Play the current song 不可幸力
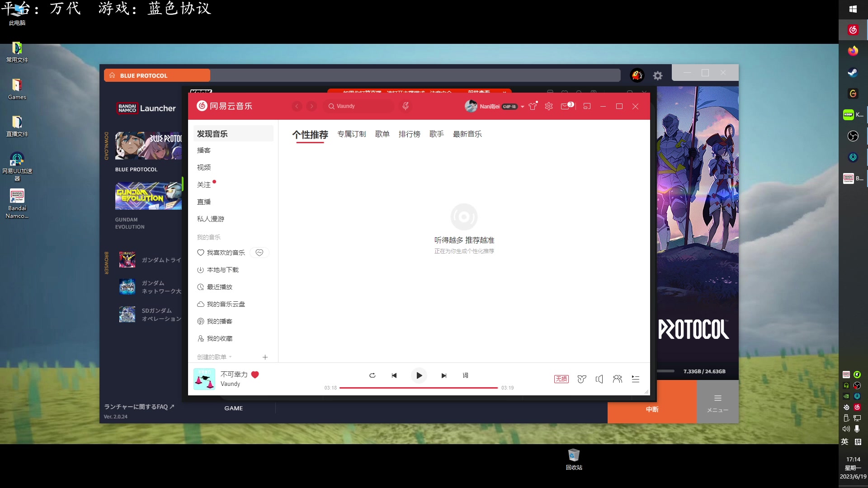The height and width of the screenshot is (488, 868). point(419,375)
